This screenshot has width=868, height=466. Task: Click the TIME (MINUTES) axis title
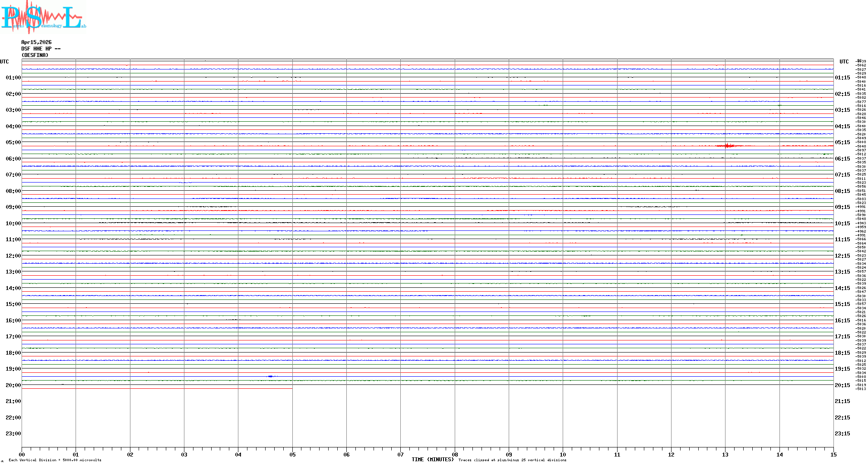click(432, 460)
